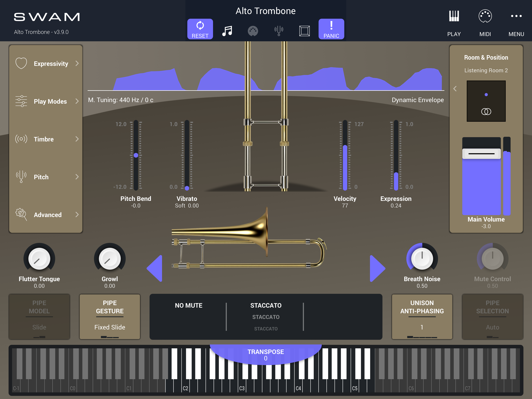Expand the Advanced chevron arrow

[x=77, y=215]
